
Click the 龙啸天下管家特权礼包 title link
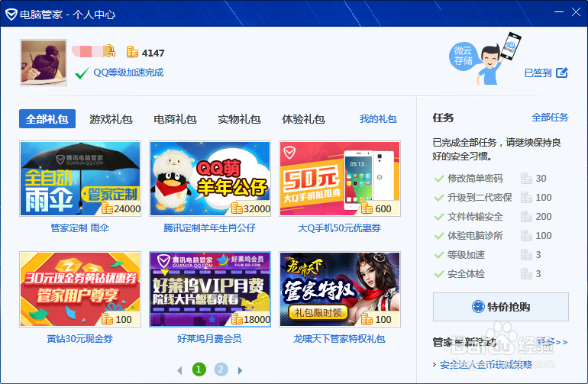[x=339, y=339]
